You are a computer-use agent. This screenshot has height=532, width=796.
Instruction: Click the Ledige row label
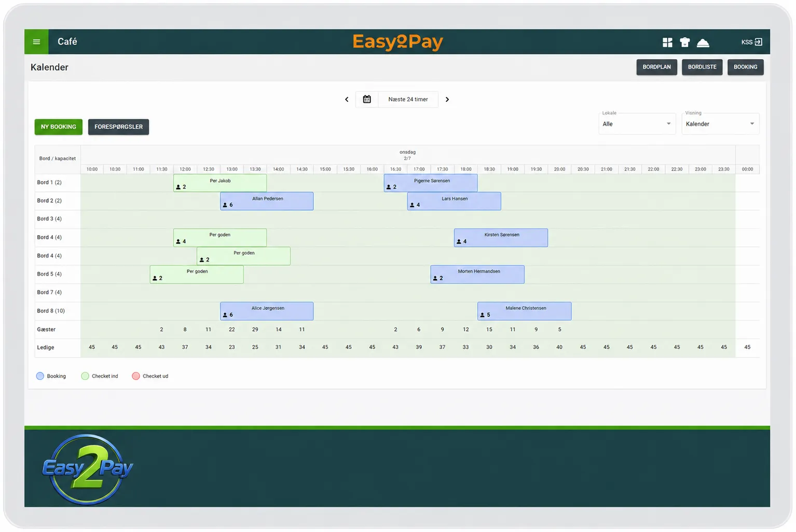[x=46, y=348]
